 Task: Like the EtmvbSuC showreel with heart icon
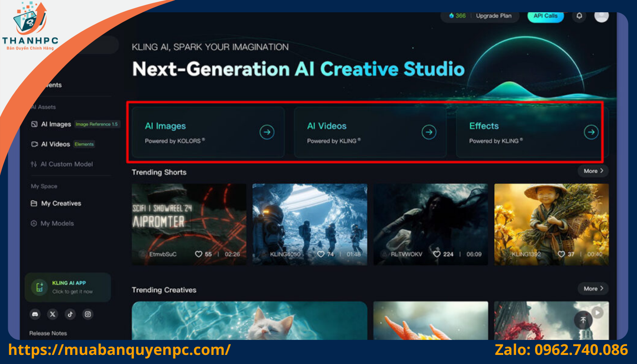click(x=198, y=254)
